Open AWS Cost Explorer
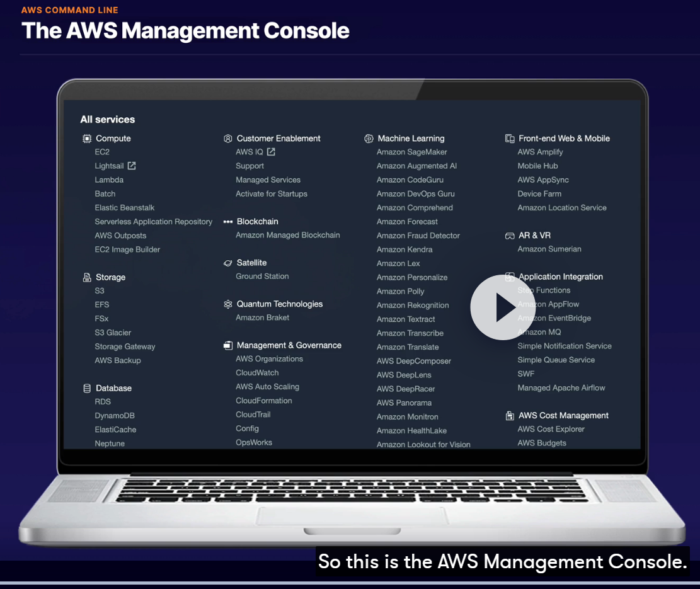Viewport: 700px width, 589px height. click(x=551, y=429)
